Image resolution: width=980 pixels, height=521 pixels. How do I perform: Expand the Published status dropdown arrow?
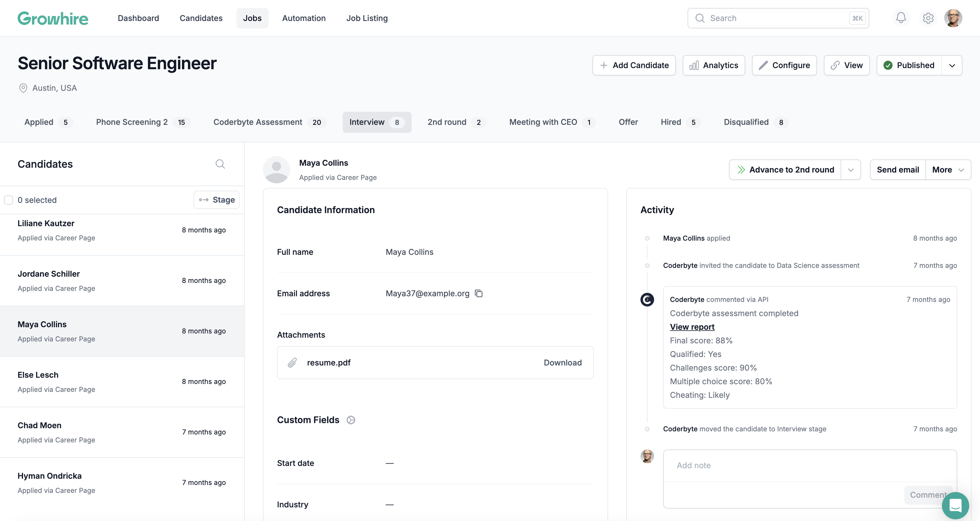952,66
